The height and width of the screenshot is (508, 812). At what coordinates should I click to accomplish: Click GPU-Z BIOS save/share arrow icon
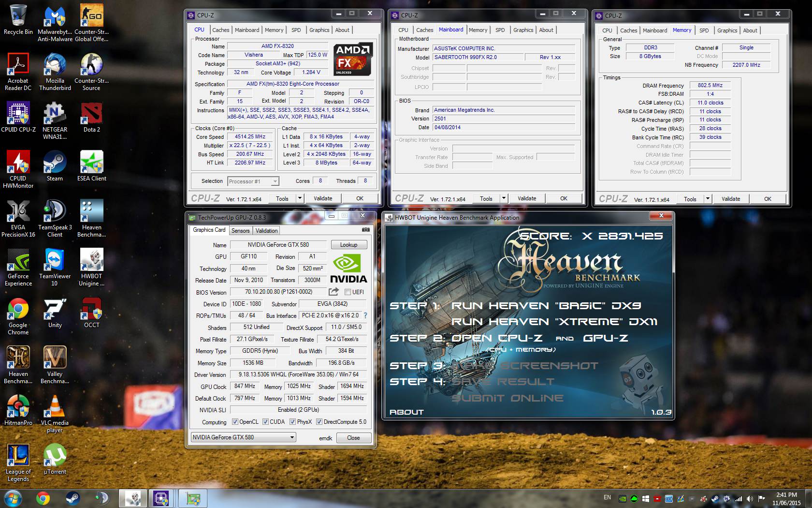(x=333, y=292)
